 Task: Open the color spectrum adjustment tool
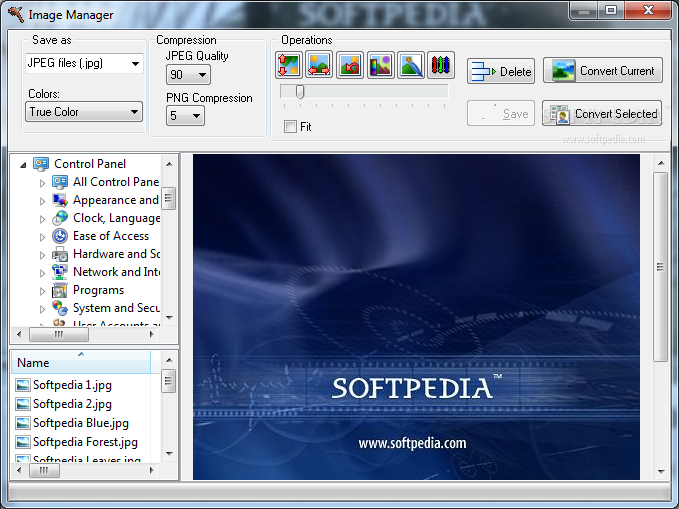[380, 65]
